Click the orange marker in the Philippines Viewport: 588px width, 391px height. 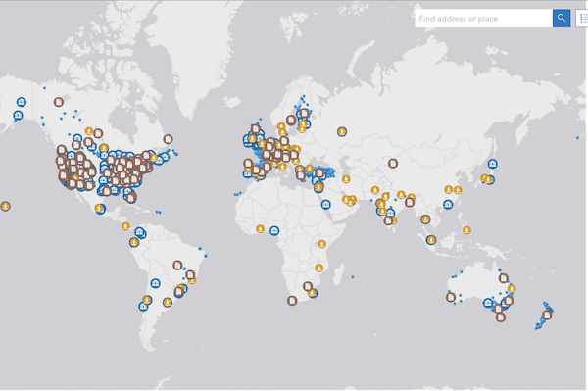click(x=466, y=230)
